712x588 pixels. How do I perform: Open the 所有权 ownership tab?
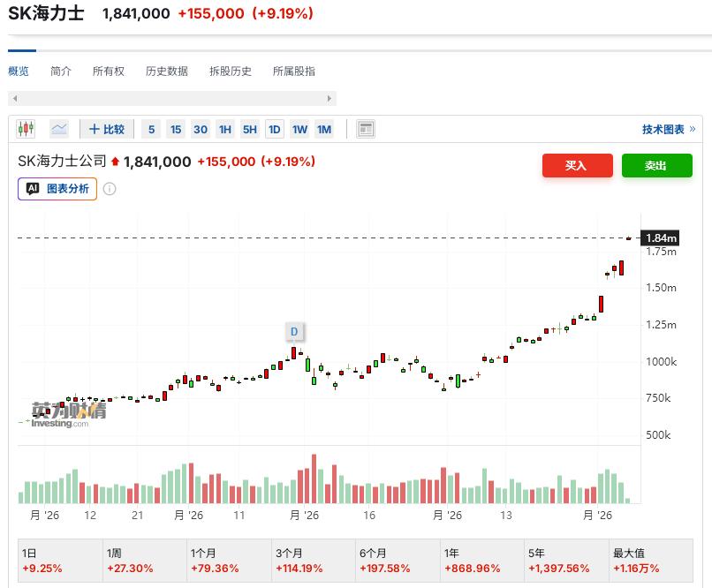pos(108,72)
